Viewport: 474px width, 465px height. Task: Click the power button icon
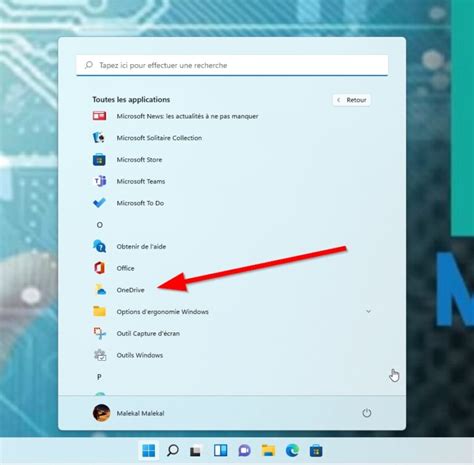point(367,413)
